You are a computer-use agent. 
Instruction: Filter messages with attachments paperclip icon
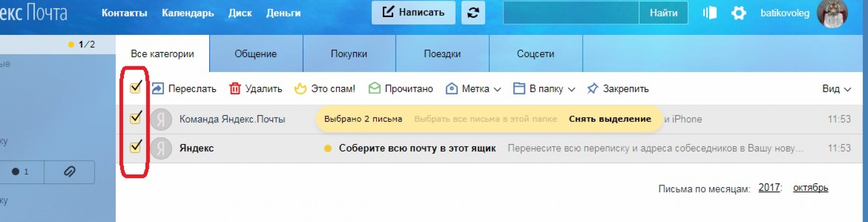(70, 172)
